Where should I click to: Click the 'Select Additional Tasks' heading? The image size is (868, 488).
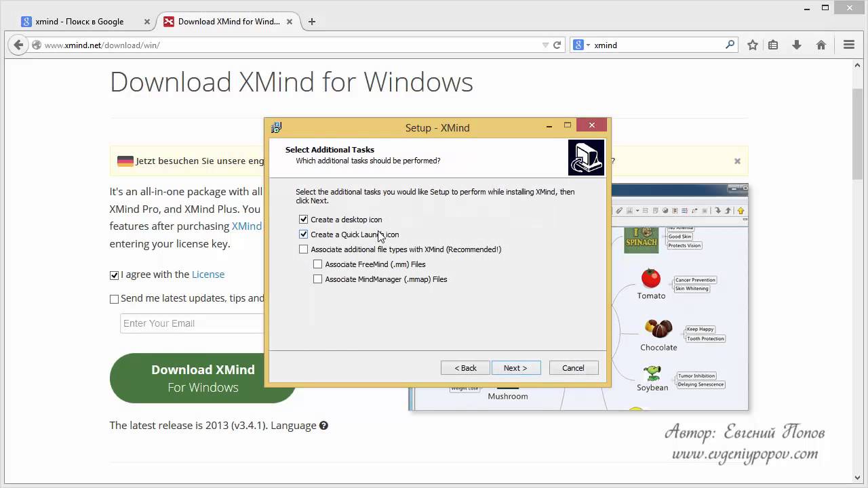click(330, 150)
